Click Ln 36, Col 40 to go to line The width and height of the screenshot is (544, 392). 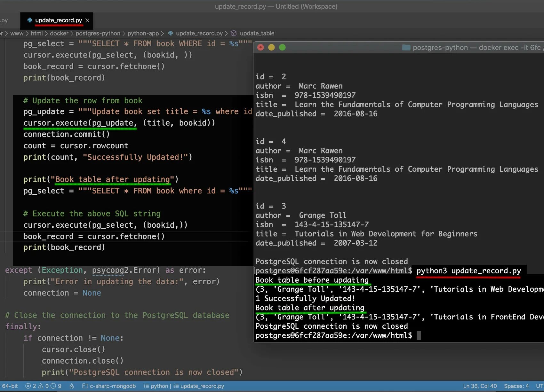[x=480, y=386]
